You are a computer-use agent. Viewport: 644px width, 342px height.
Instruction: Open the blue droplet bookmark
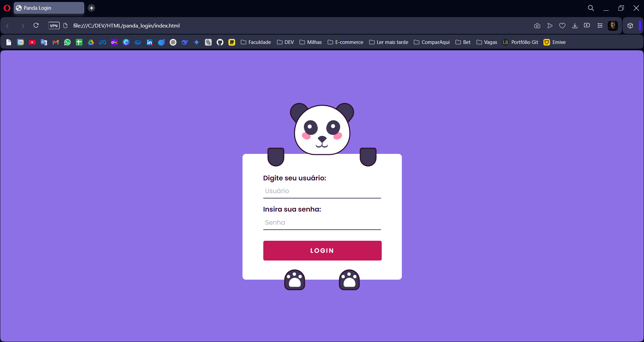pos(161,42)
